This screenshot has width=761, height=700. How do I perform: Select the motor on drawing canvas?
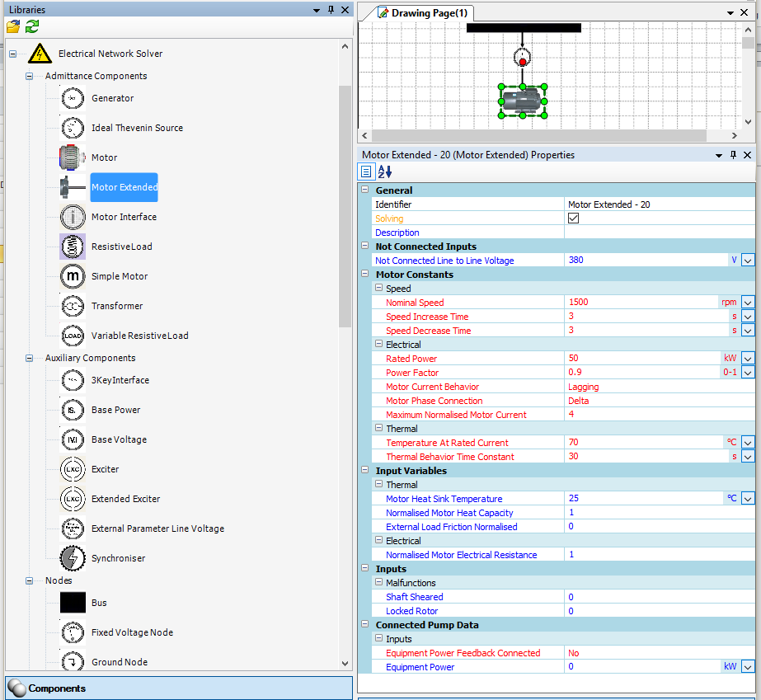[x=522, y=101]
